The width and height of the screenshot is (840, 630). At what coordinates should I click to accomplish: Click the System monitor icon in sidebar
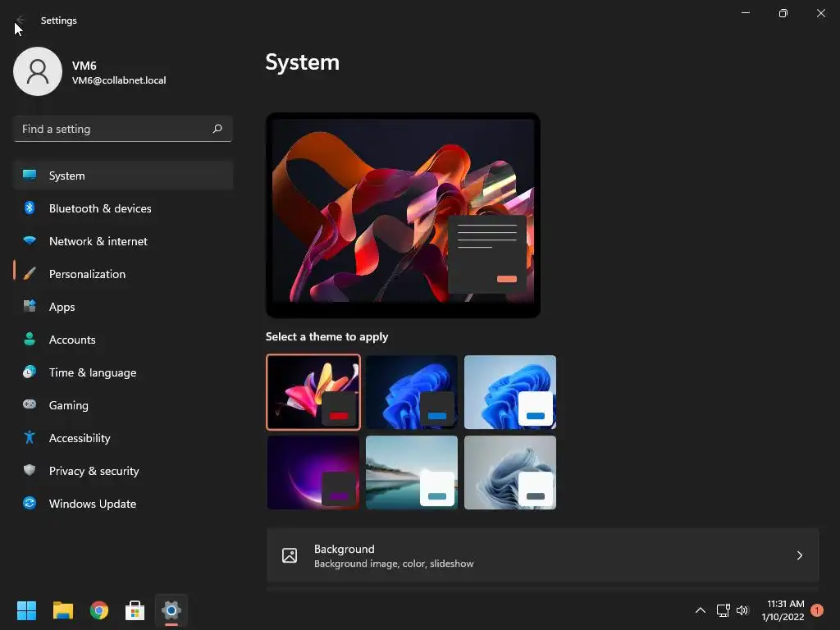coord(30,176)
